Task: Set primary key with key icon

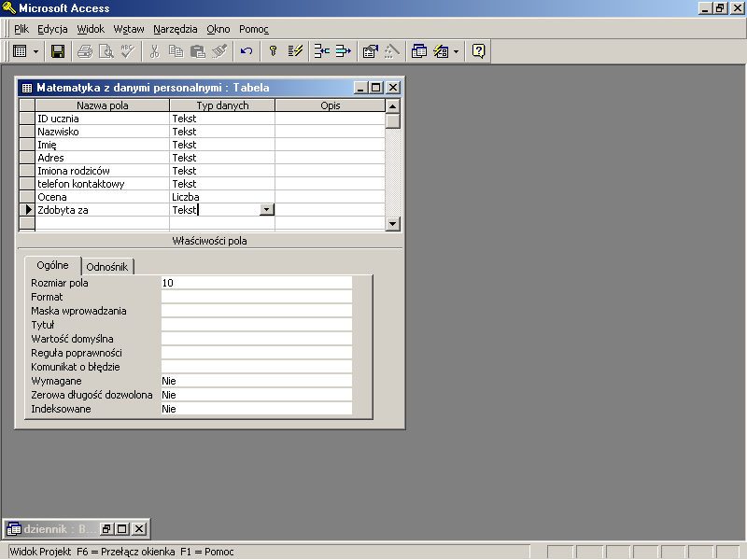Action: point(274,51)
